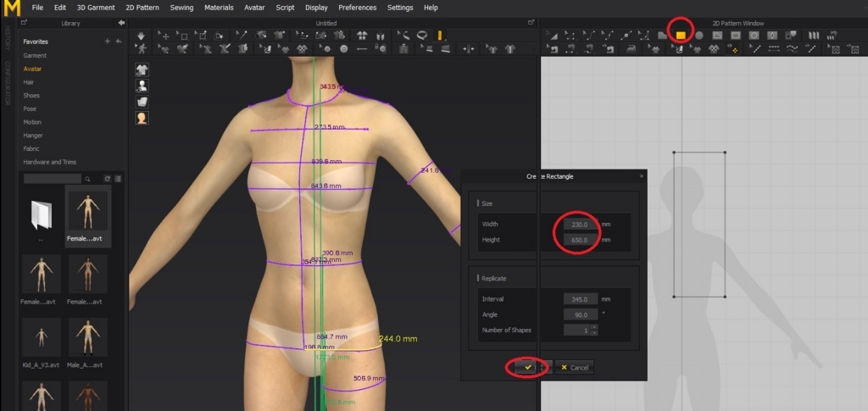Screen dimensions: 868x411
Task: Open the Sewing menu
Action: pyautogui.click(x=182, y=8)
